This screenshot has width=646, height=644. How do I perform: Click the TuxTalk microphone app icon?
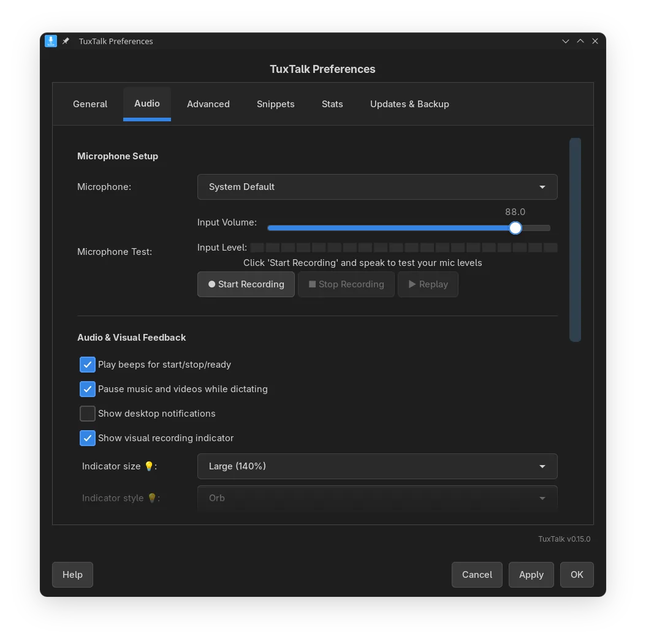(x=51, y=41)
